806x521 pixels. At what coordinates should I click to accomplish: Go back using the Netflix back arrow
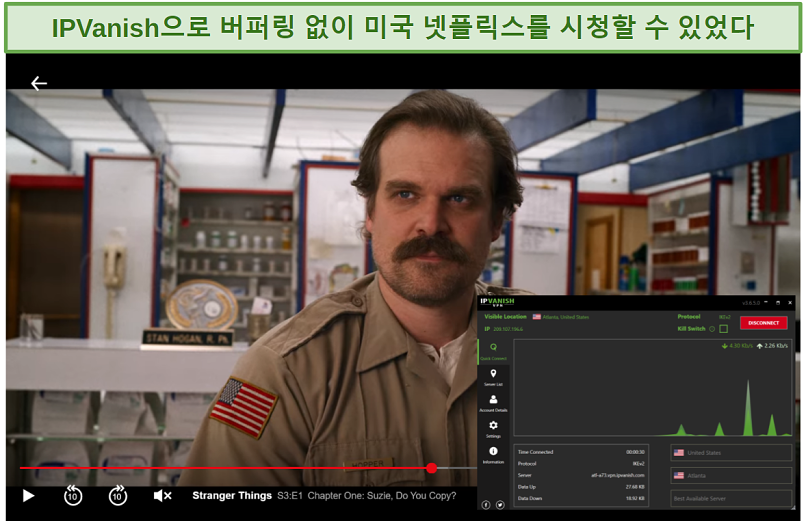point(39,83)
